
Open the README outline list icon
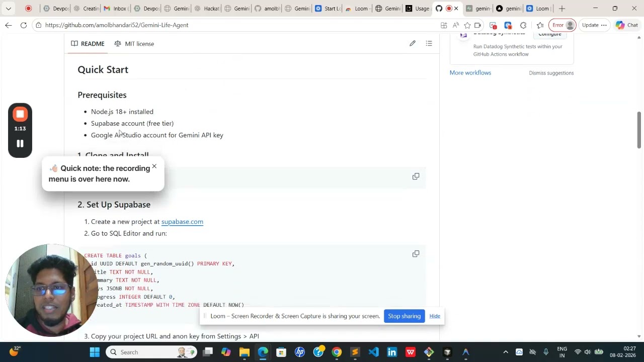[429, 44]
